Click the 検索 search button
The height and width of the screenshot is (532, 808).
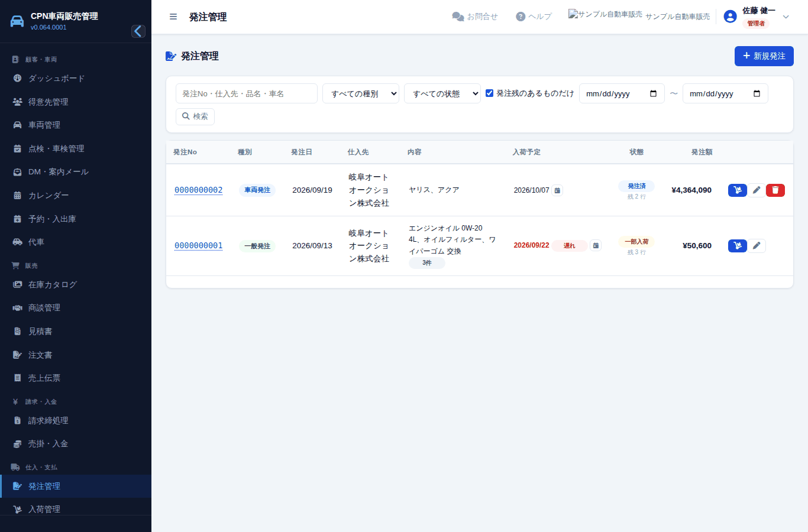(195, 116)
